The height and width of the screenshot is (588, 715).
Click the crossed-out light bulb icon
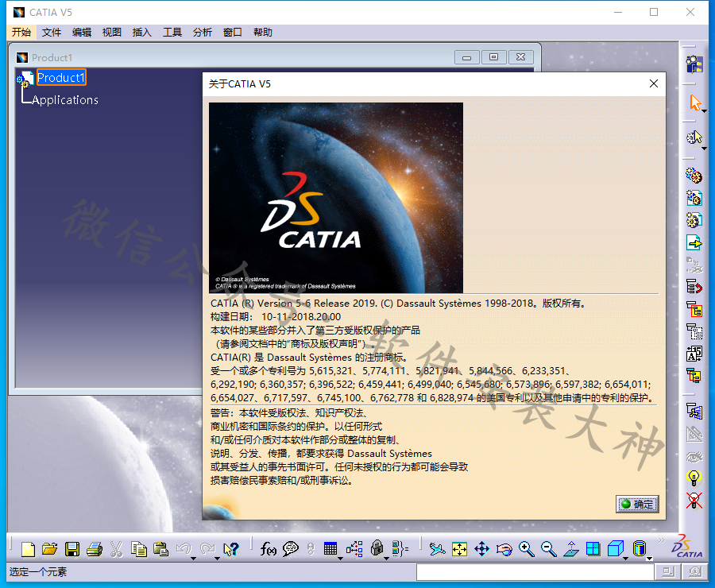tap(694, 501)
